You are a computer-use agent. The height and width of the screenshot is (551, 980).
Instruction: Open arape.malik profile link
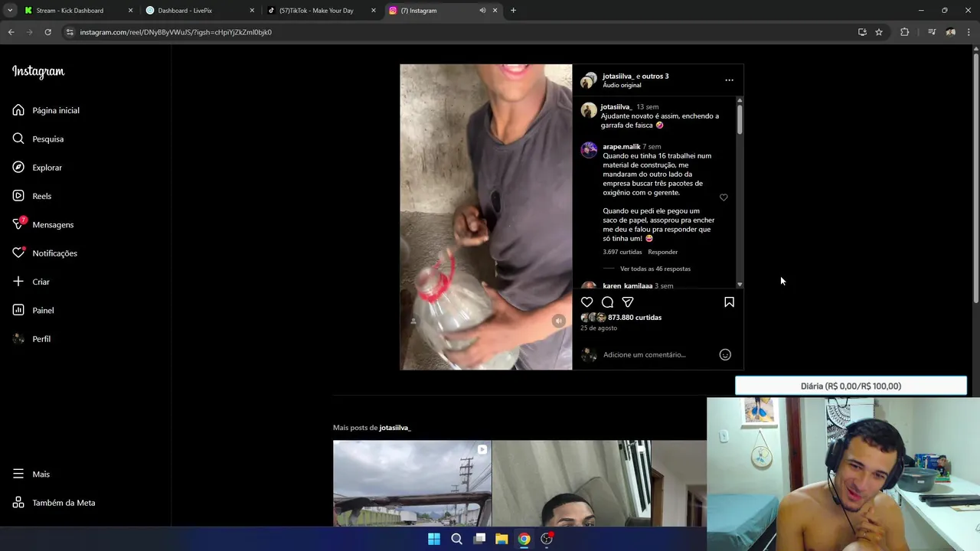[621, 146]
